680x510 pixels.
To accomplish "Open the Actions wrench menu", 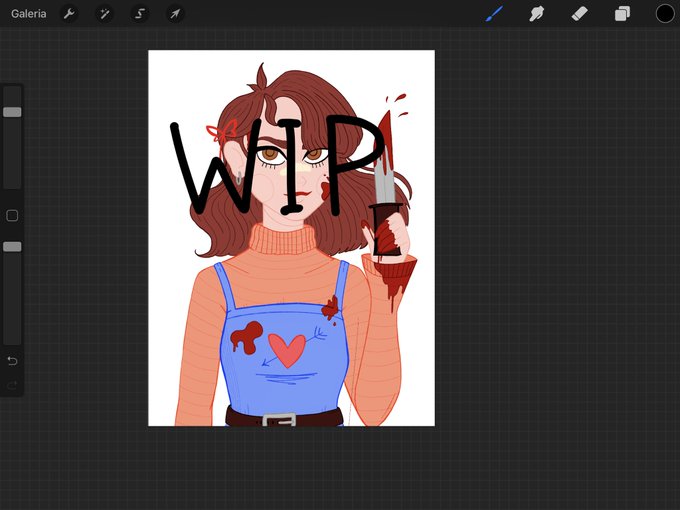I will (x=69, y=14).
